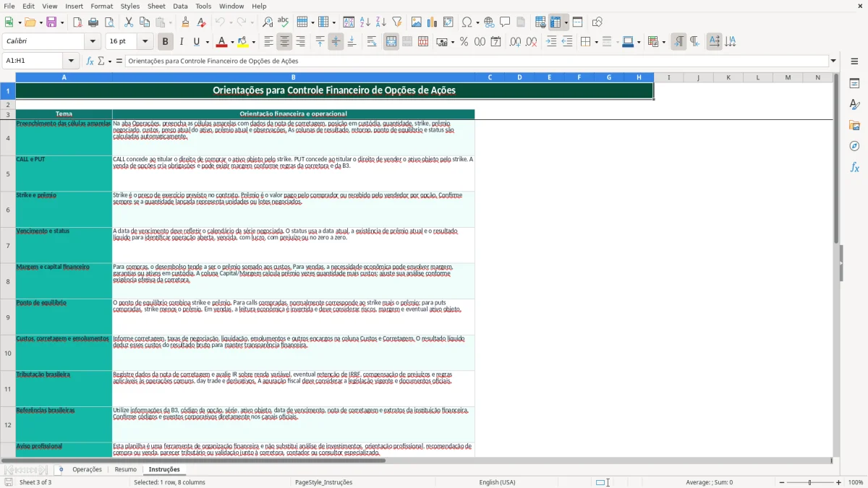The width and height of the screenshot is (868, 488).
Task: Open the Styles menu
Action: [130, 6]
